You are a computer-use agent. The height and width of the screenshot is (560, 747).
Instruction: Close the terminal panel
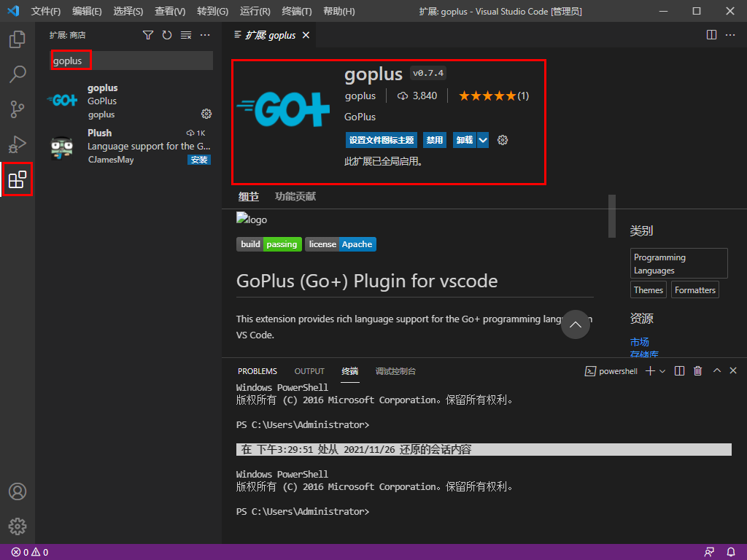(x=733, y=370)
